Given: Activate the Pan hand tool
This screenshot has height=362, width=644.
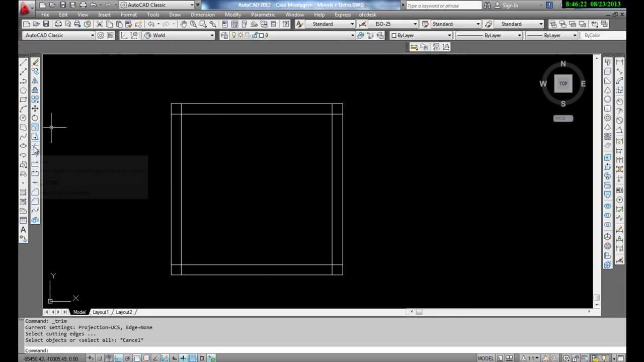Looking at the screenshot, I should [184, 24].
